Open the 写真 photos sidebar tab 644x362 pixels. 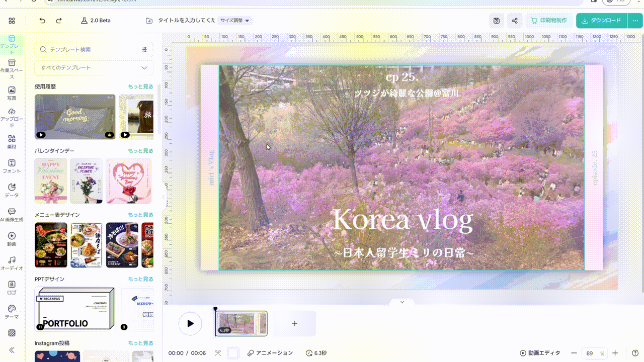12,94
